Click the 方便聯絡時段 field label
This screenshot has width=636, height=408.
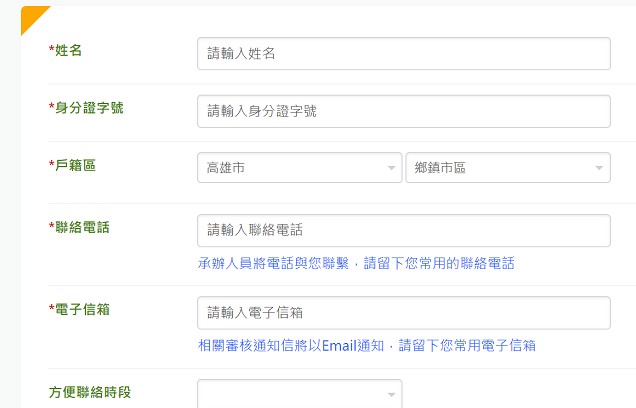[90, 392]
